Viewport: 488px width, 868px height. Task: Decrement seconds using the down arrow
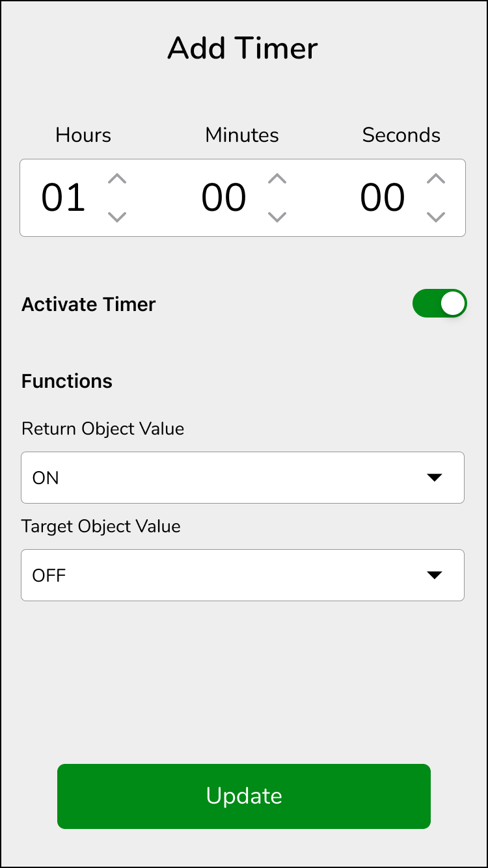(436, 217)
